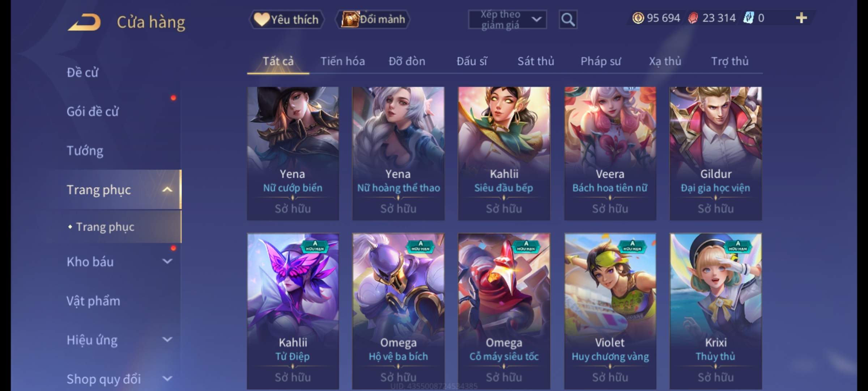Tap the red ruby currency icon
Screen dimensions: 868x391
point(693,18)
